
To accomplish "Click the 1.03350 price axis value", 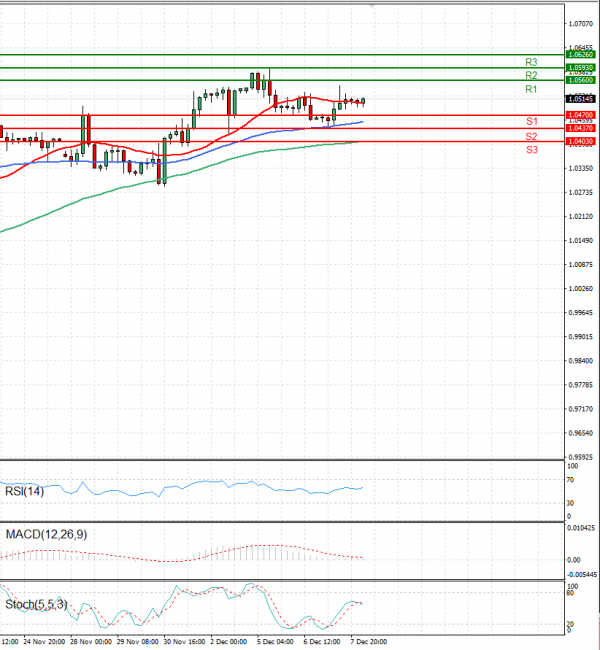I will point(581,168).
